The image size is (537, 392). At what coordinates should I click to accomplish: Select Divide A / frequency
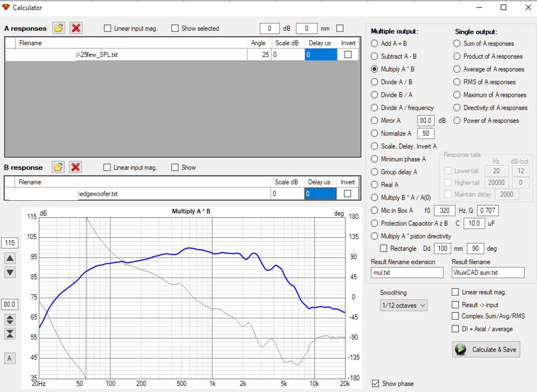(x=375, y=108)
